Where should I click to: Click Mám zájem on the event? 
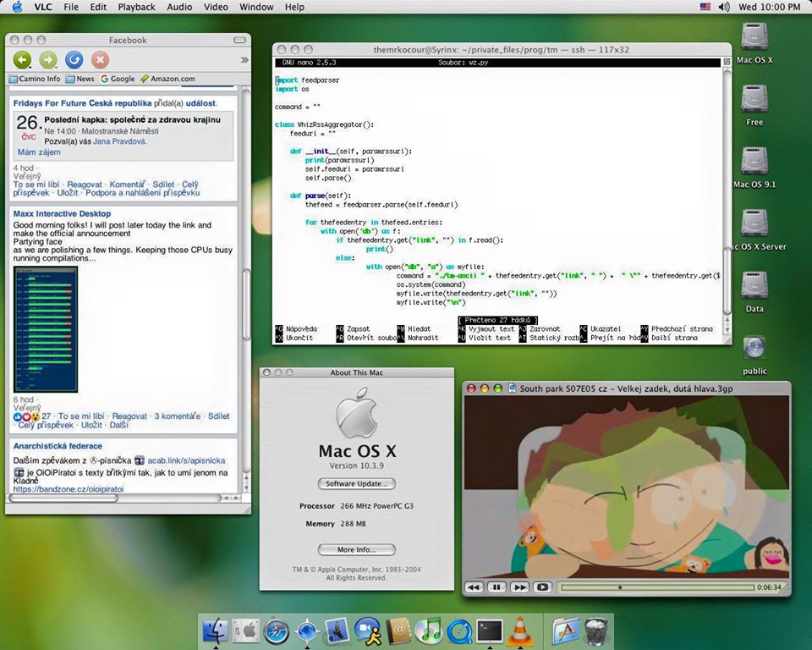coord(39,151)
